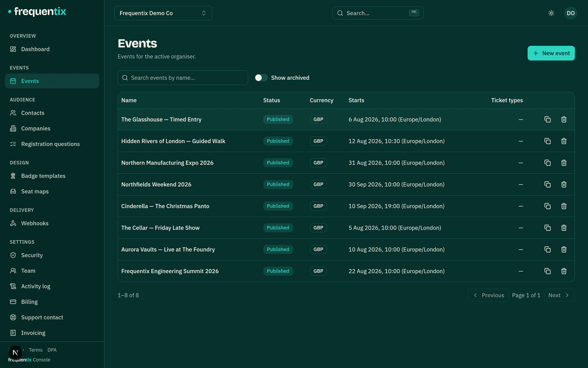Select Events in the sidebar
Viewport: 588px width, 368px height.
pyautogui.click(x=52, y=81)
